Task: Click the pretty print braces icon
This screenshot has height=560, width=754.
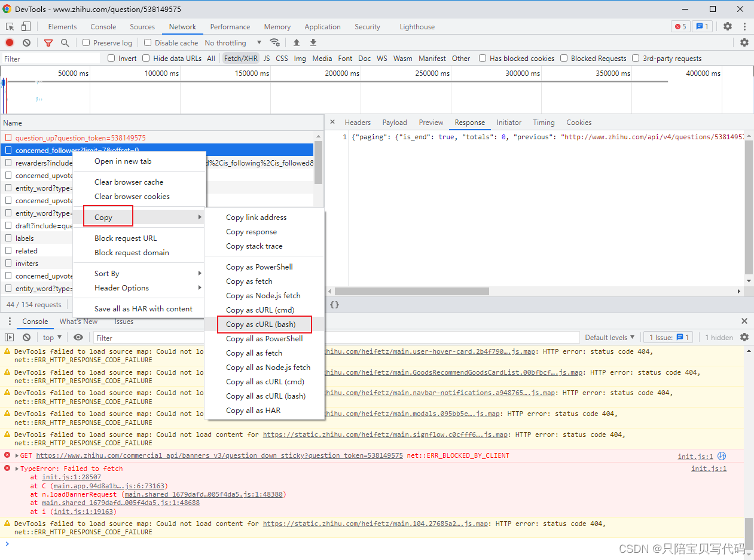Action: [335, 304]
